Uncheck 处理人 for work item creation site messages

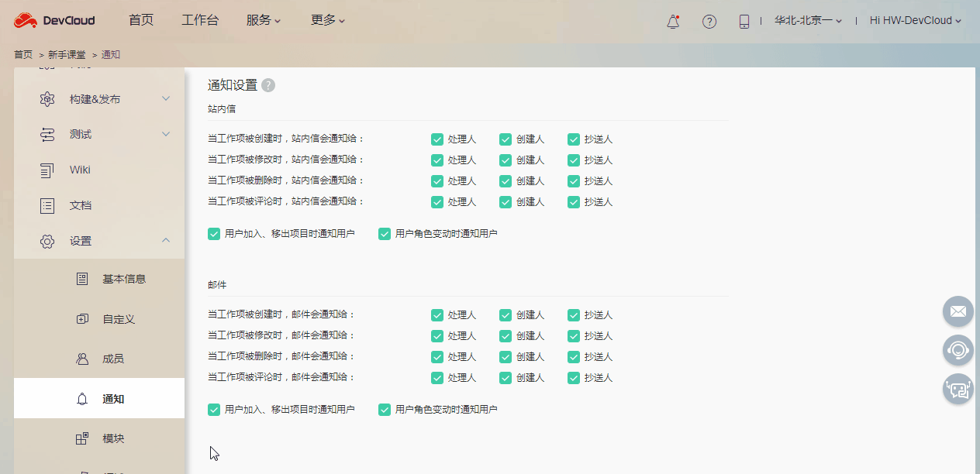(x=437, y=139)
